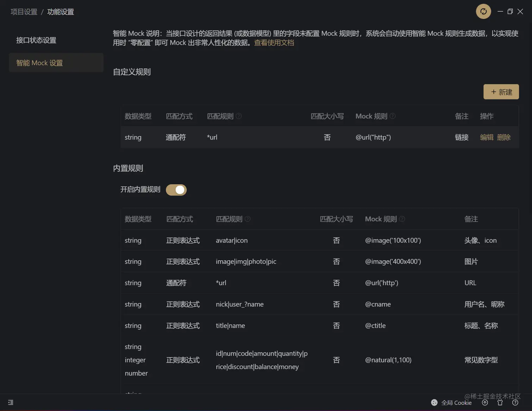The image size is (532, 411).
Task: Open help via question-mark icon in status bar
Action: pos(515,403)
